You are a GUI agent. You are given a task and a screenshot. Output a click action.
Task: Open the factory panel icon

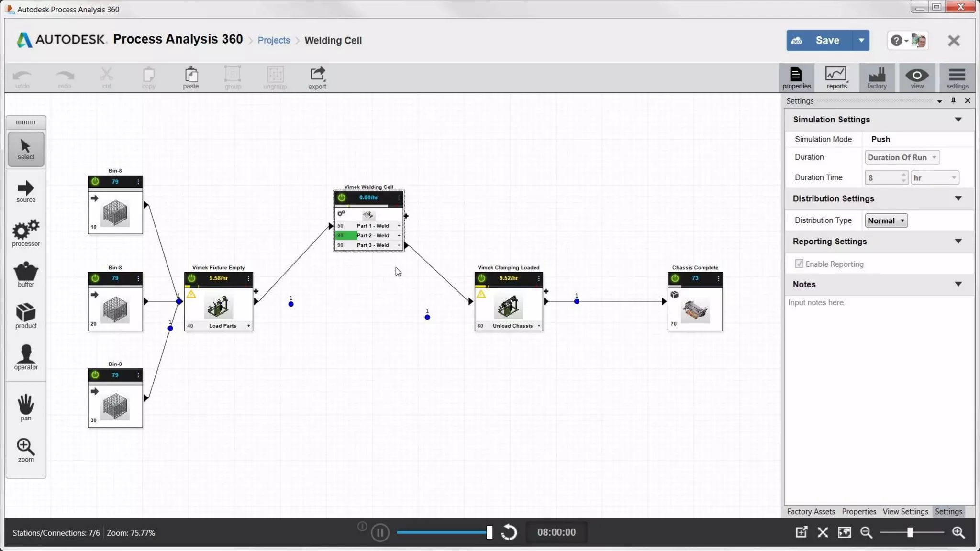point(877,77)
